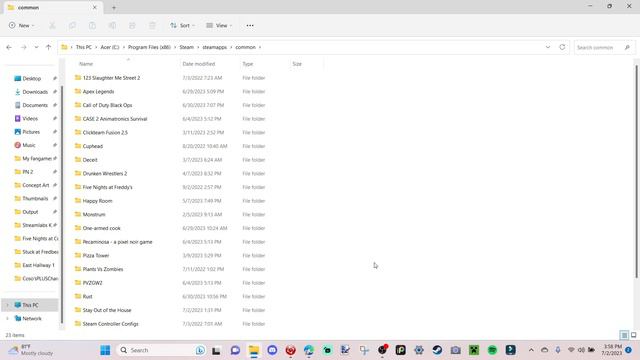
Task: Navigate to steamapps breadcrumb
Action: click(215, 47)
